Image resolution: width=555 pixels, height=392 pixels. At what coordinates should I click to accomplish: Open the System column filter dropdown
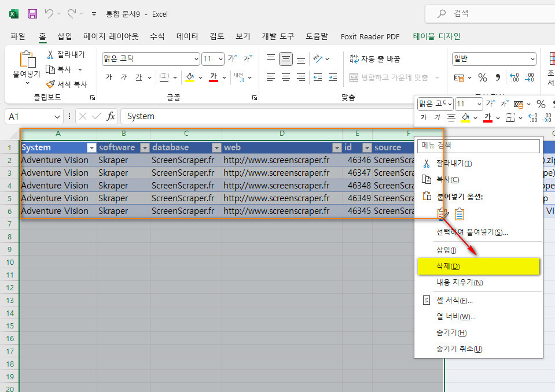click(x=91, y=148)
